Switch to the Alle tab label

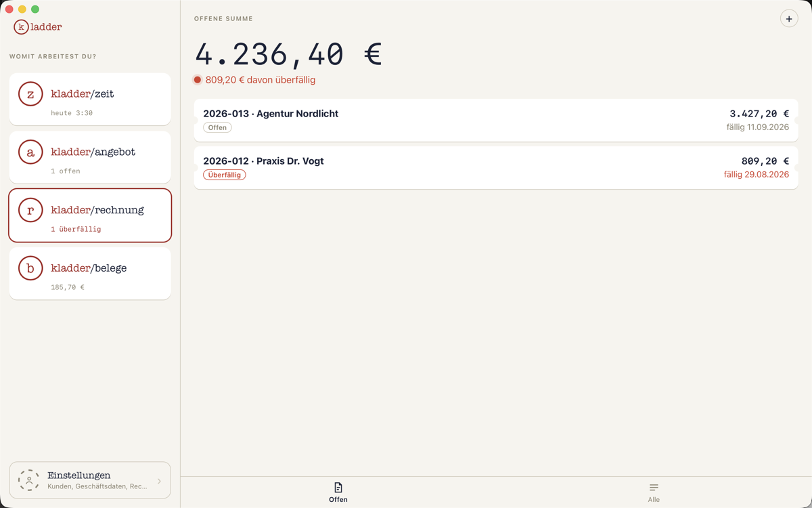pos(654,500)
